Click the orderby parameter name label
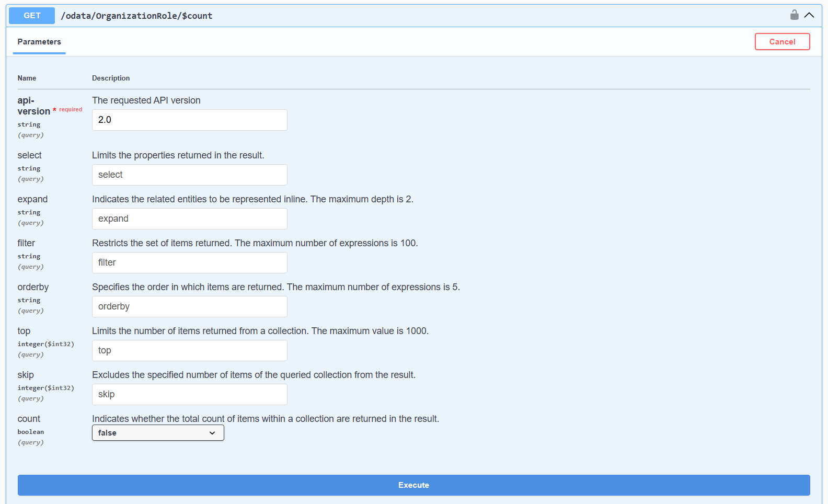Image resolution: width=828 pixels, height=504 pixels. (33, 287)
